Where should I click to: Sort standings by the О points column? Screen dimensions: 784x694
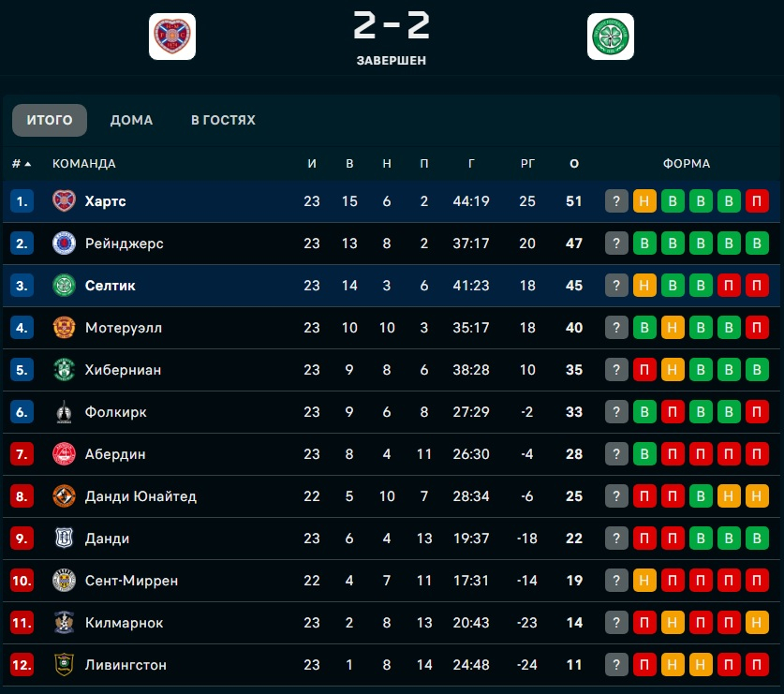(x=574, y=164)
